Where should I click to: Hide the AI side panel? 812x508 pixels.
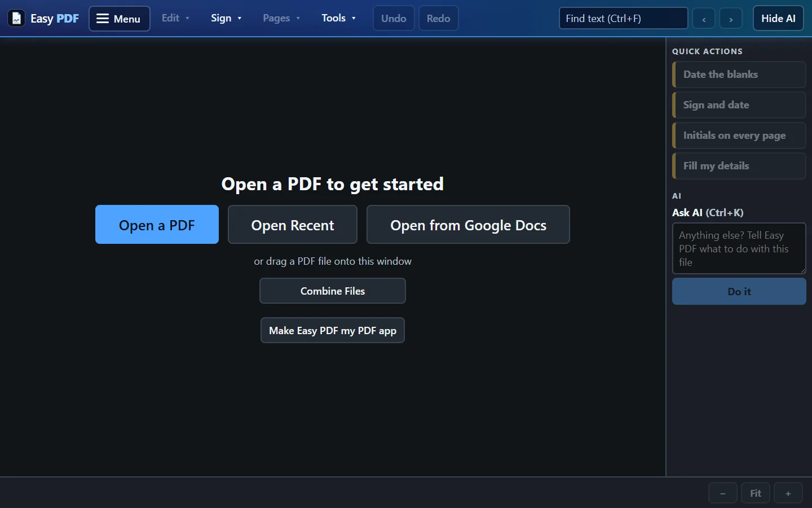pos(778,19)
